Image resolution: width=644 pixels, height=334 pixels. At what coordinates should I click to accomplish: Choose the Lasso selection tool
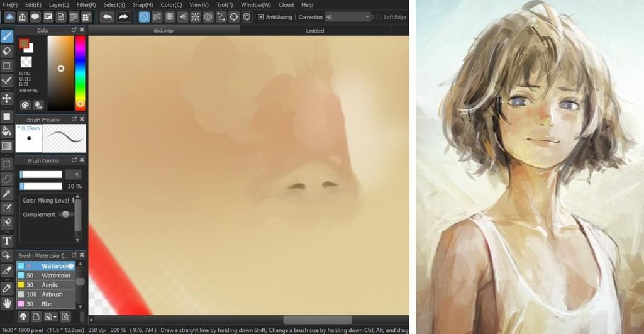(6, 179)
